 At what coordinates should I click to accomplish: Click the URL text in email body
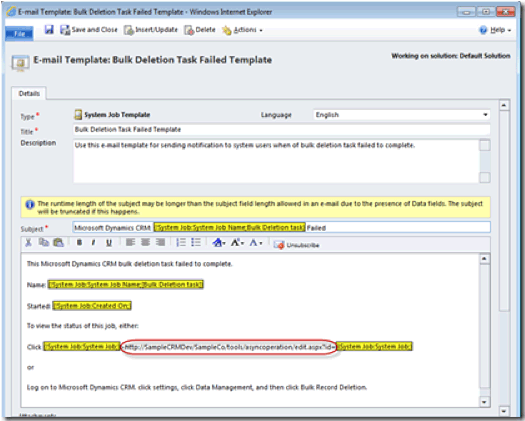coord(229,347)
